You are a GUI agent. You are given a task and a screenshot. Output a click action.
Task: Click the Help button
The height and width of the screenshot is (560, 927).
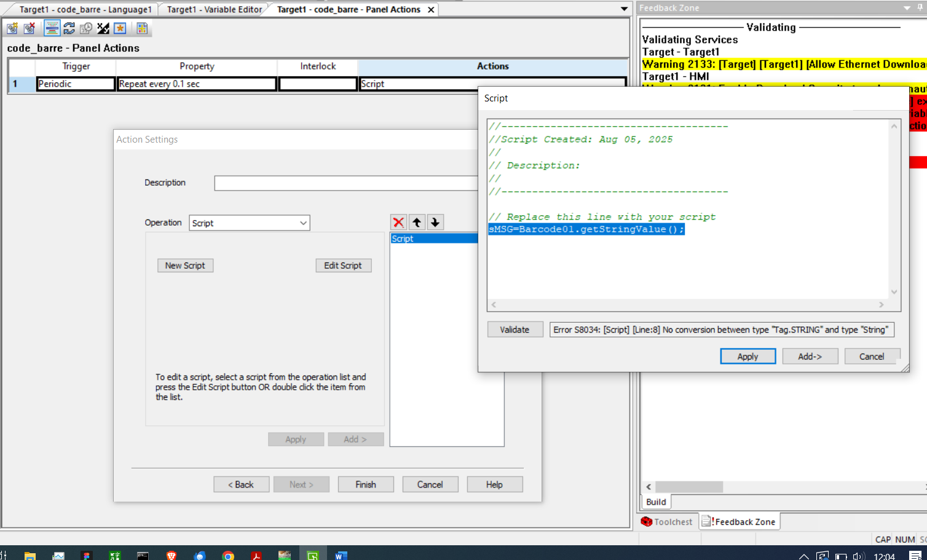click(x=494, y=484)
